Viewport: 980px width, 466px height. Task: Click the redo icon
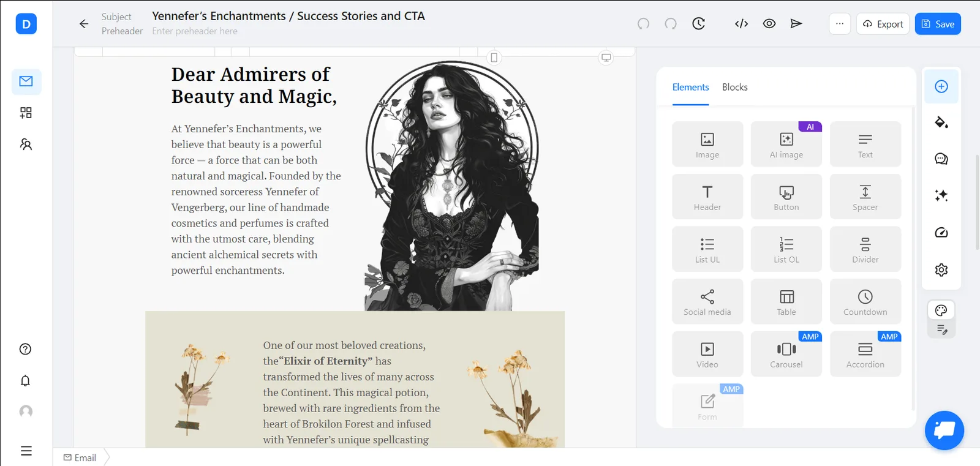[671, 24]
